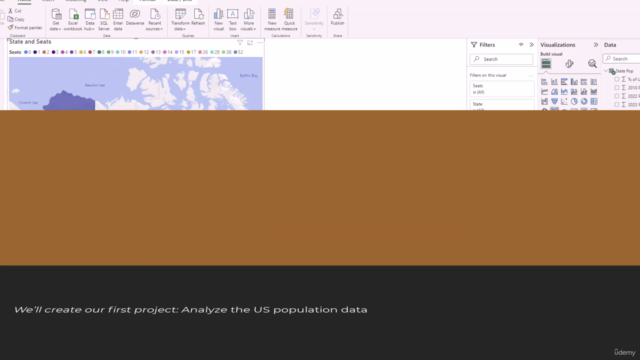
Task: Enter focus mode on State and Seats visual
Action: point(250,42)
